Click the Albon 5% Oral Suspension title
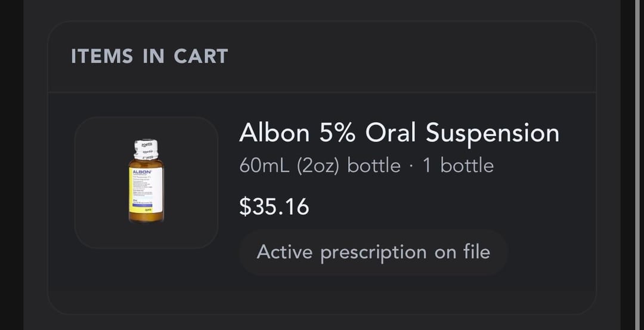644x330 pixels. point(399,133)
